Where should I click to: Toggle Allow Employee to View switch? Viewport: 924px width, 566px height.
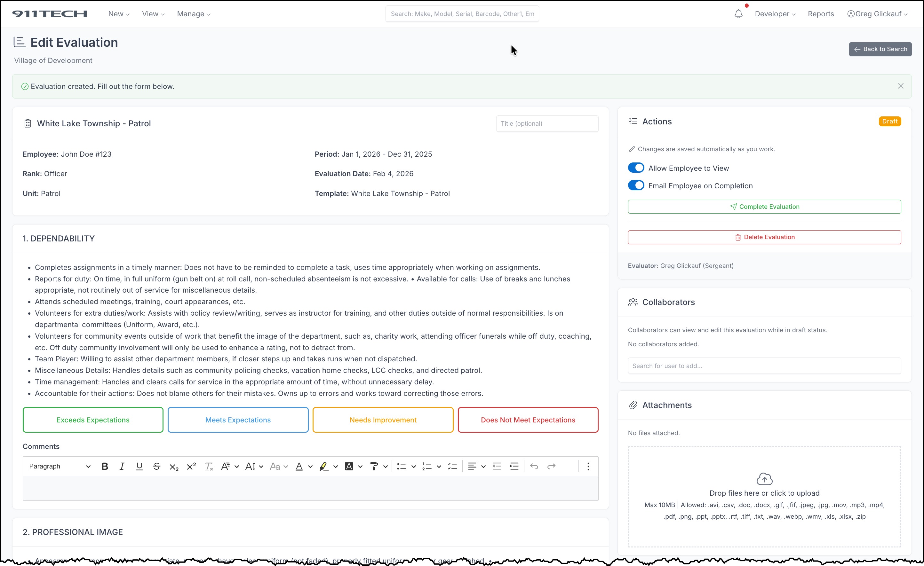[x=636, y=168]
